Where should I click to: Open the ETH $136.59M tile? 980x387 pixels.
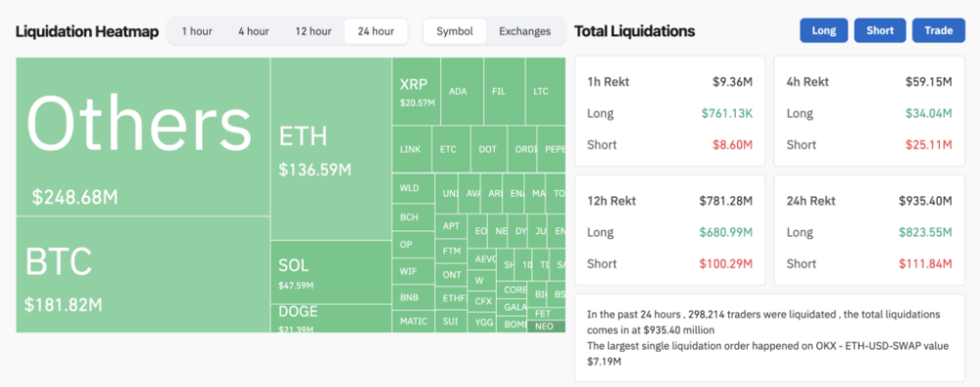click(x=331, y=149)
